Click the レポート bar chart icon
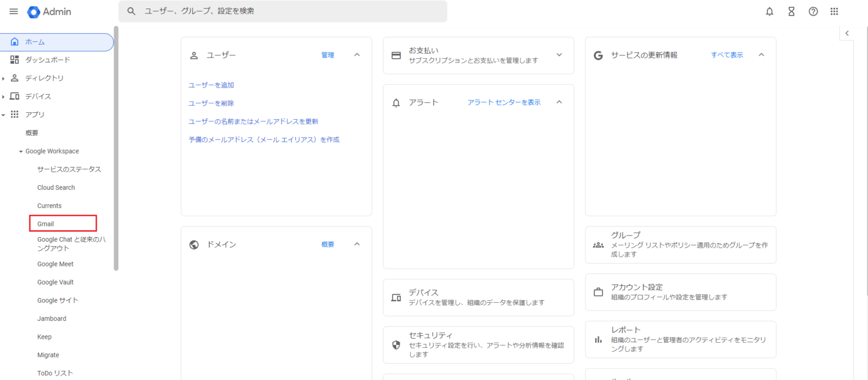 coord(598,339)
